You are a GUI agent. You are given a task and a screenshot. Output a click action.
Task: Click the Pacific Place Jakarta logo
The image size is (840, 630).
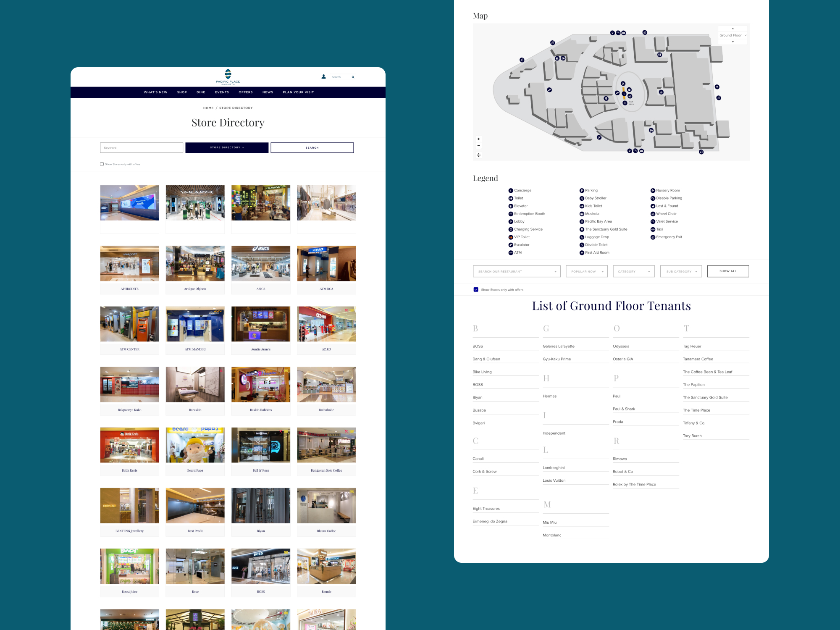(x=228, y=77)
